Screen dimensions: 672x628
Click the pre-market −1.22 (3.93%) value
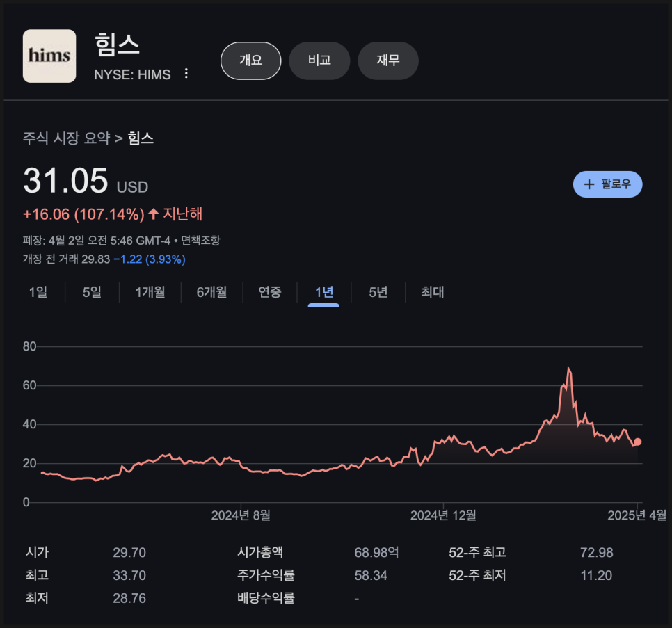(150, 259)
